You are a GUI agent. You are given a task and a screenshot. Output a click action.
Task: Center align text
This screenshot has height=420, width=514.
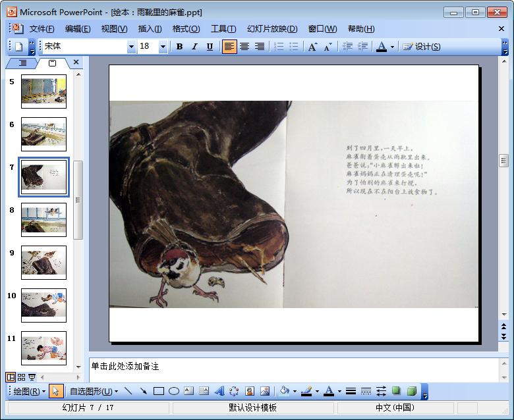point(244,47)
